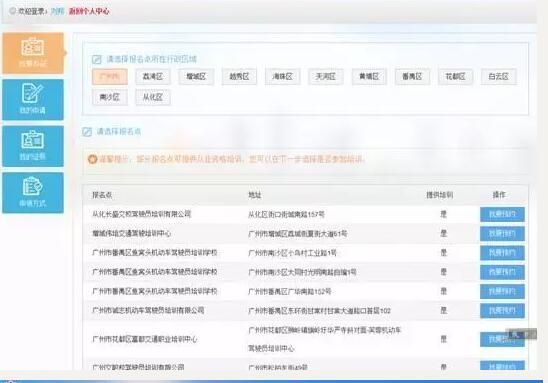The image size is (548, 383).
Task: Select the highlighted 广州市 region button
Action: click(x=110, y=77)
